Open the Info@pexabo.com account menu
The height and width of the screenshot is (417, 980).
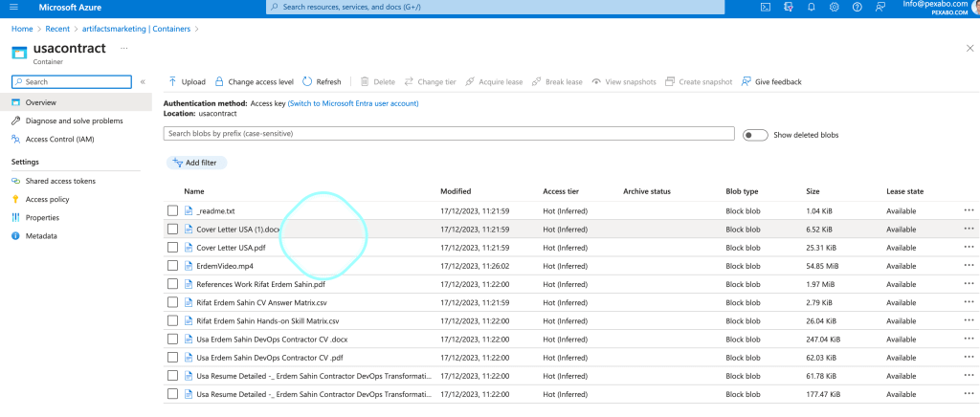[x=941, y=7]
